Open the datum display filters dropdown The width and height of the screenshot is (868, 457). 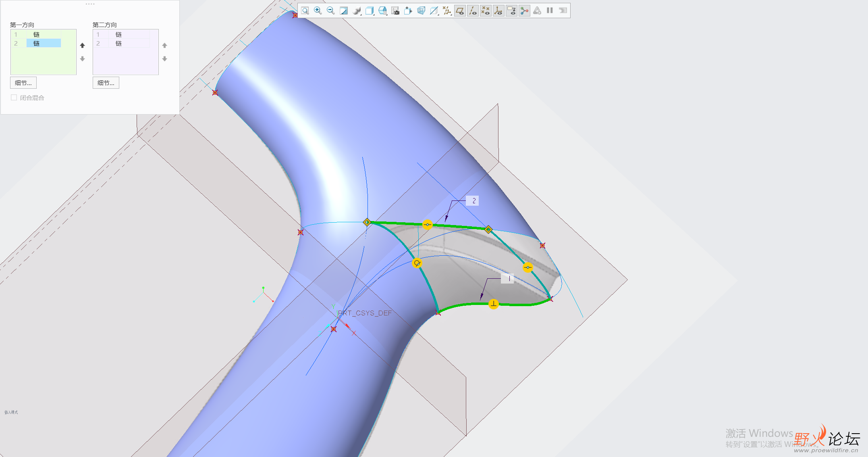447,11
